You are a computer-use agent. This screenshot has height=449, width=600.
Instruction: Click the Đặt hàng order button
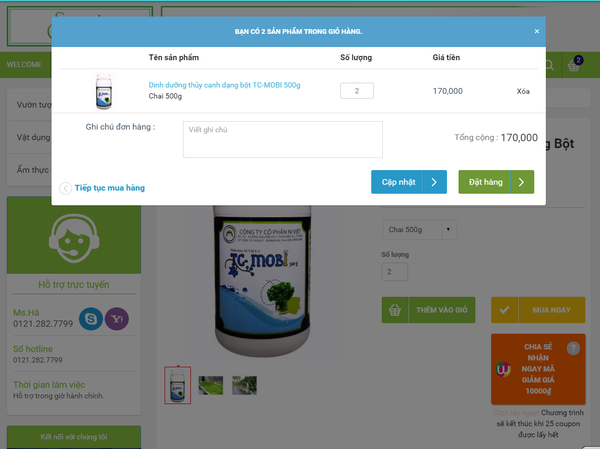(496, 182)
